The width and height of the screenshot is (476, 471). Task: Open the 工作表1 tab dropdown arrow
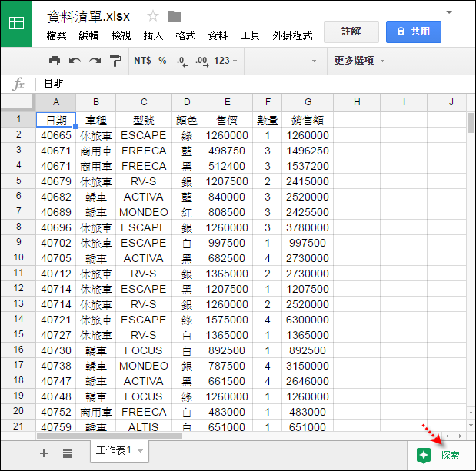140,451
